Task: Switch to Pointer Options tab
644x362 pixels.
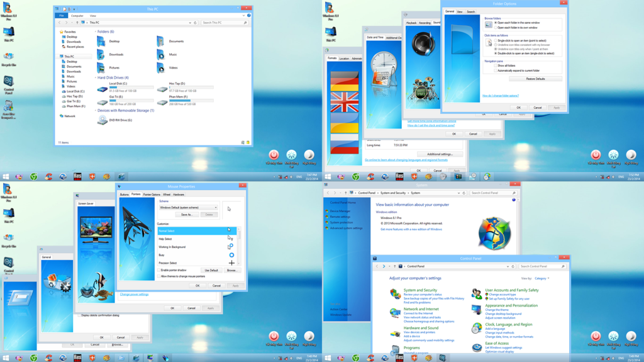Action: click(x=152, y=195)
